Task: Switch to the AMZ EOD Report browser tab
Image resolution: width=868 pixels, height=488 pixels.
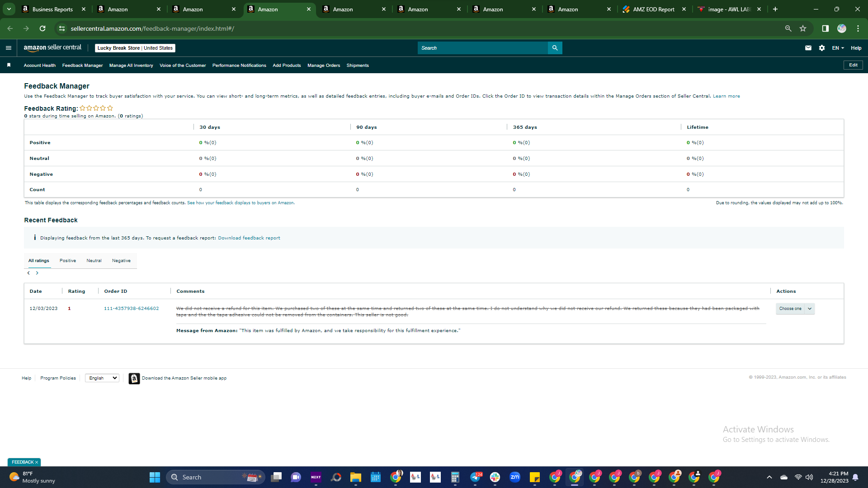Action: 654,9
